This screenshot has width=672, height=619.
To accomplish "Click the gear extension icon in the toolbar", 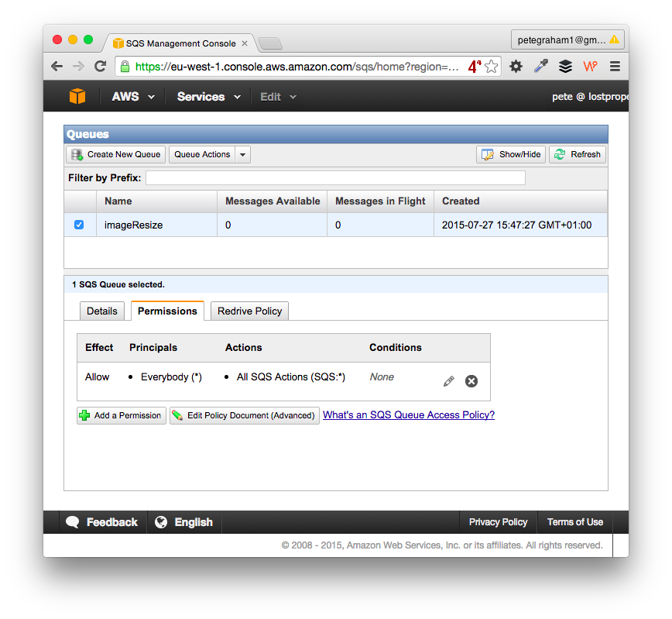I will [x=516, y=67].
